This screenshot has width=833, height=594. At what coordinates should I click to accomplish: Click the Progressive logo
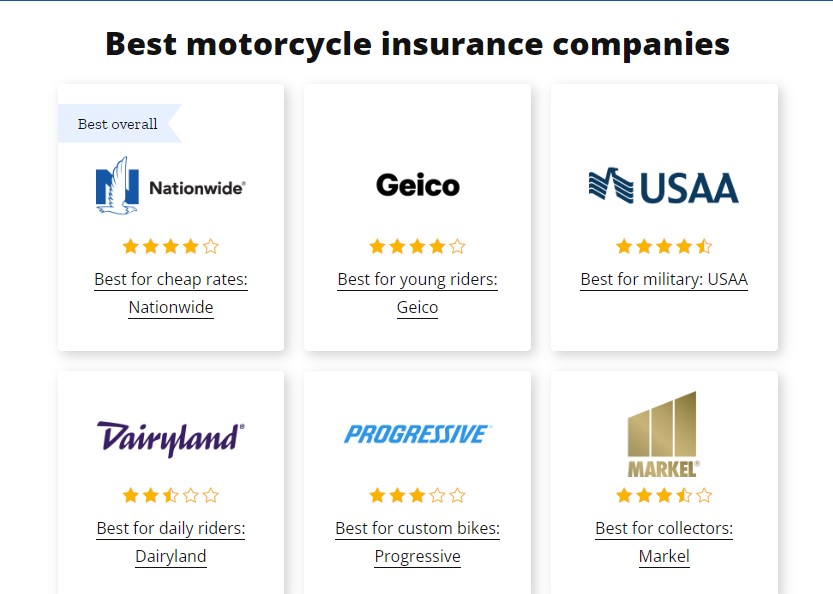417,434
